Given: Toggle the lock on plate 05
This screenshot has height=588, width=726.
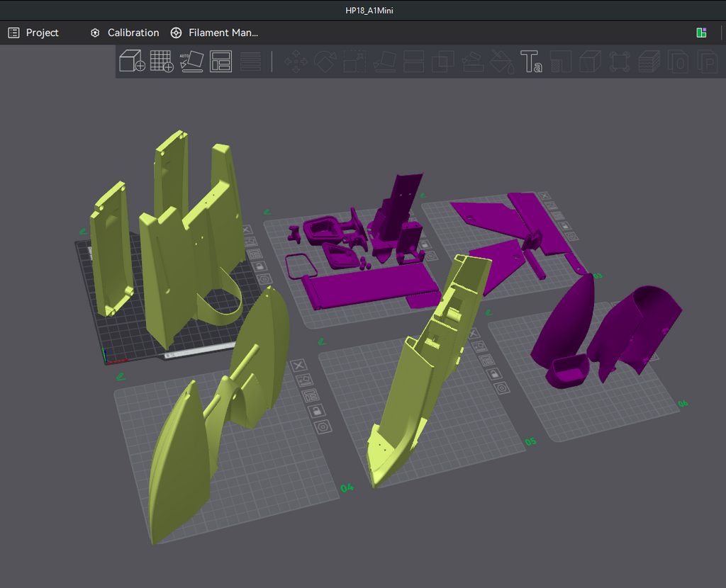Looking at the screenshot, I should coord(493,373).
